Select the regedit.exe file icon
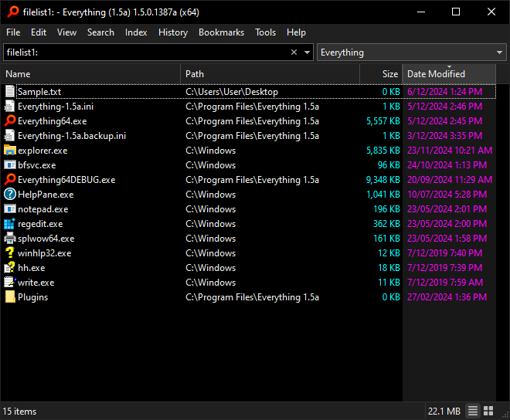The width and height of the screenshot is (510, 420). (x=10, y=224)
